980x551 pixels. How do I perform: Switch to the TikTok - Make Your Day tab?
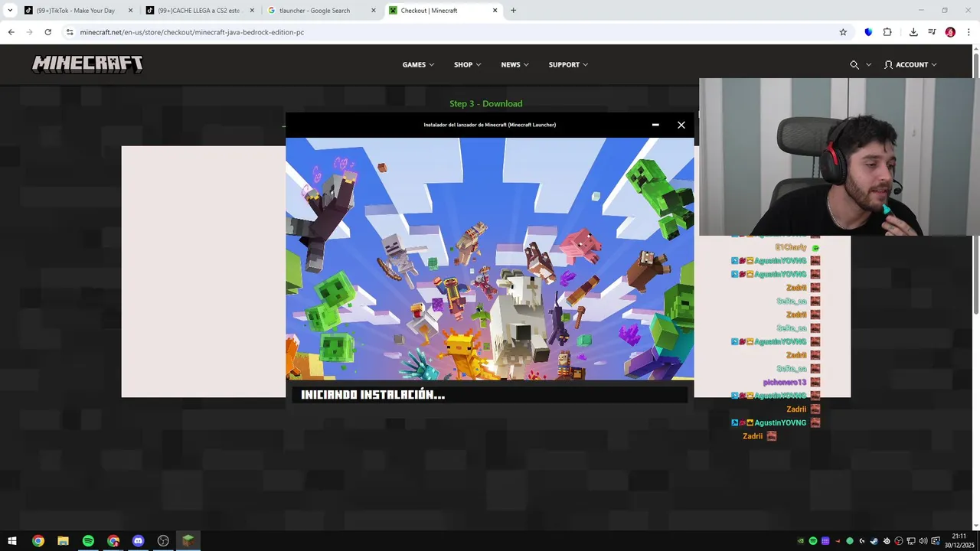[77, 11]
